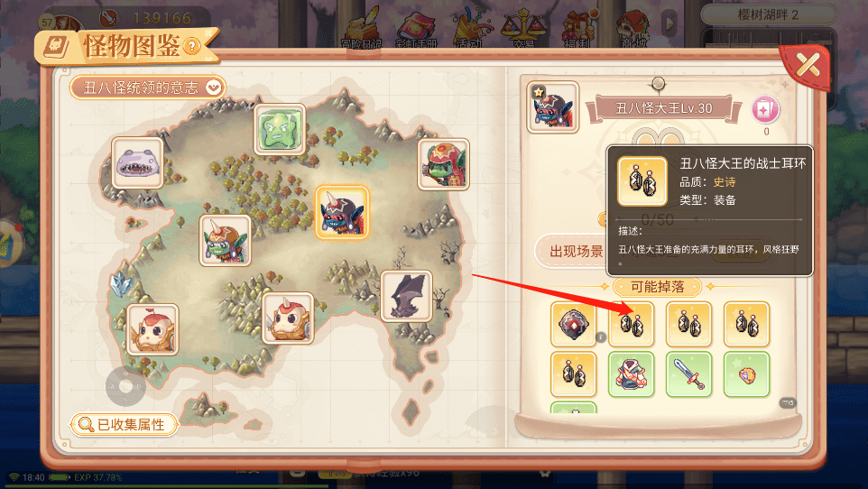Click the pink card icon beside monster name

tap(765, 110)
